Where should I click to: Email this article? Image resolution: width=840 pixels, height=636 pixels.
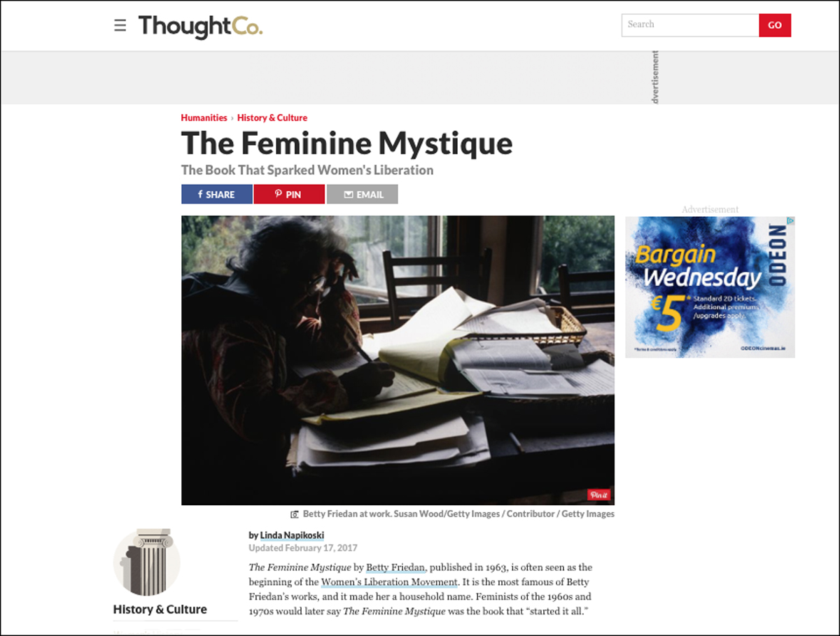click(362, 195)
